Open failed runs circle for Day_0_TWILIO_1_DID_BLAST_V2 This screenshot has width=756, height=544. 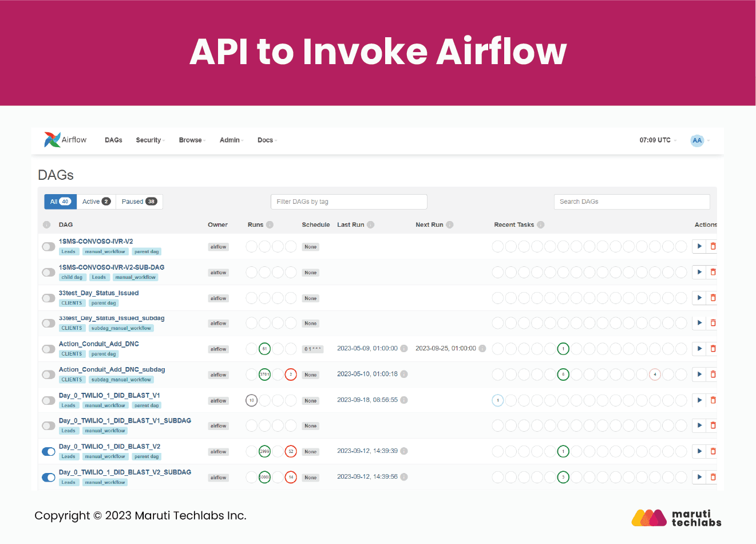(x=291, y=451)
